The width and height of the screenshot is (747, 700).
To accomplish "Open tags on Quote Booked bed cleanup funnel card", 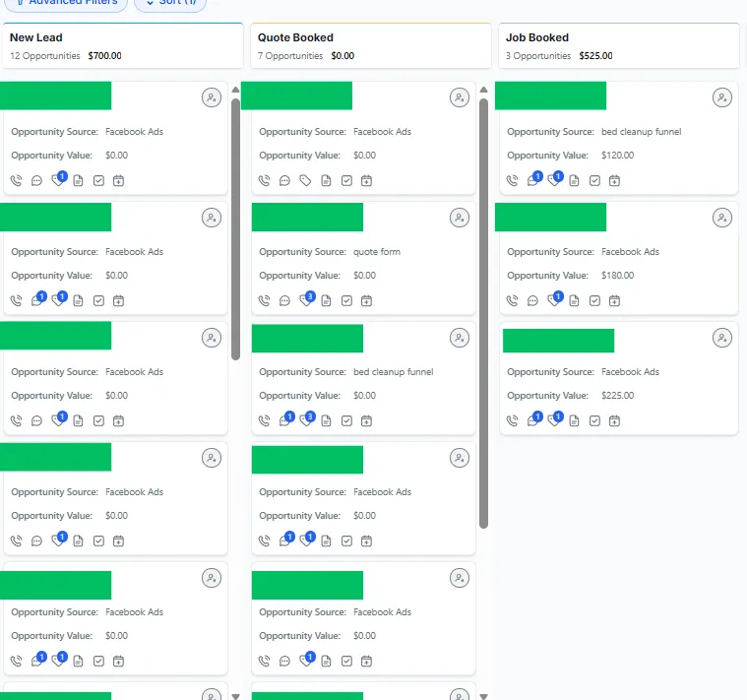I will (x=305, y=420).
